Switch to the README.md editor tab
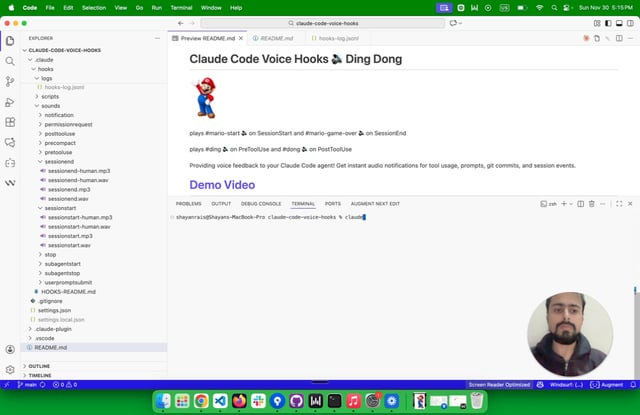The image size is (640, 415). click(x=277, y=38)
